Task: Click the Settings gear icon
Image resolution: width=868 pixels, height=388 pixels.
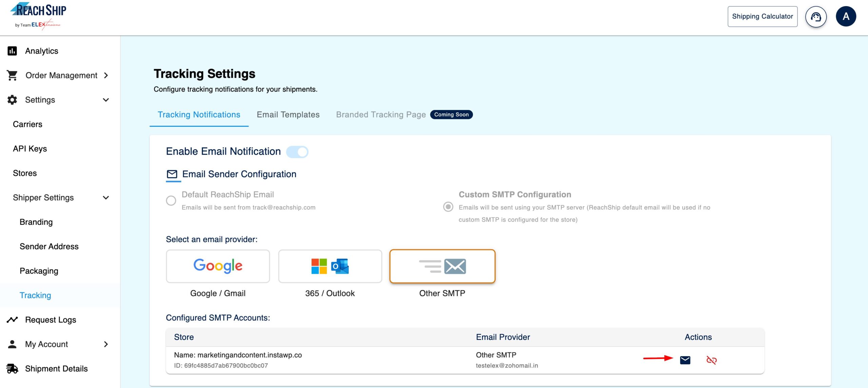Action: tap(12, 100)
